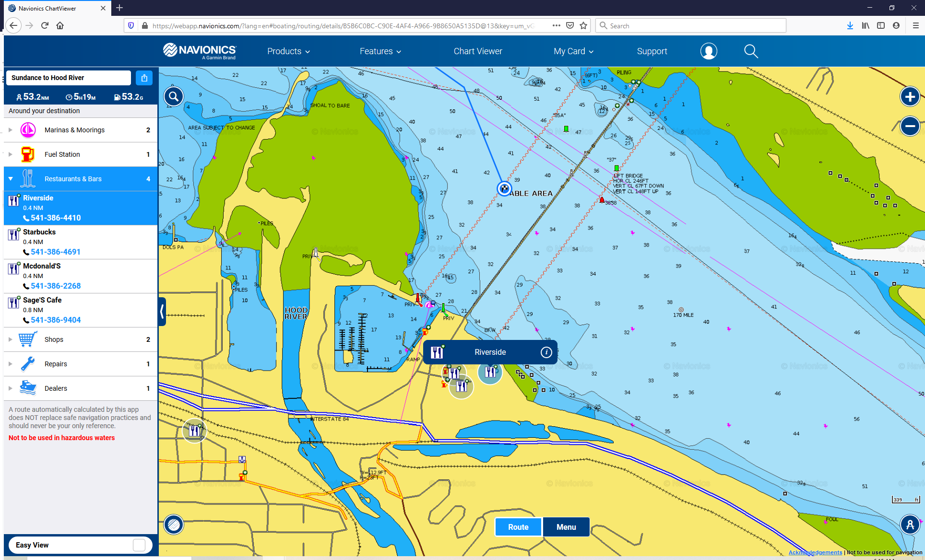
Task: Call Sage's Cafe number 541-386-9404
Action: pyautogui.click(x=56, y=320)
